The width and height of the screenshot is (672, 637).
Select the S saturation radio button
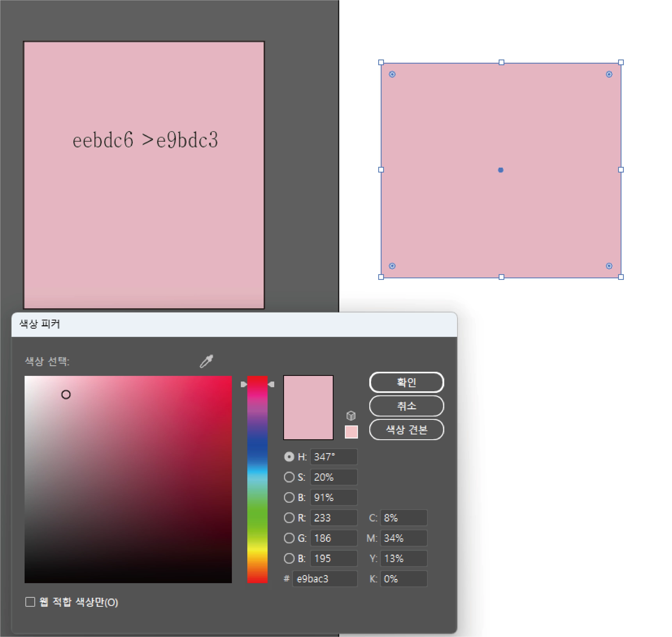pos(289,477)
